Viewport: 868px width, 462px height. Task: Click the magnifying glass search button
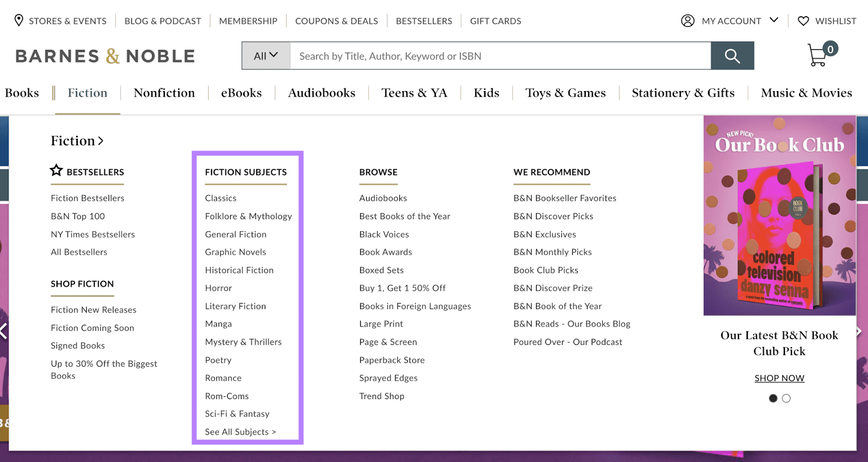[x=732, y=56]
